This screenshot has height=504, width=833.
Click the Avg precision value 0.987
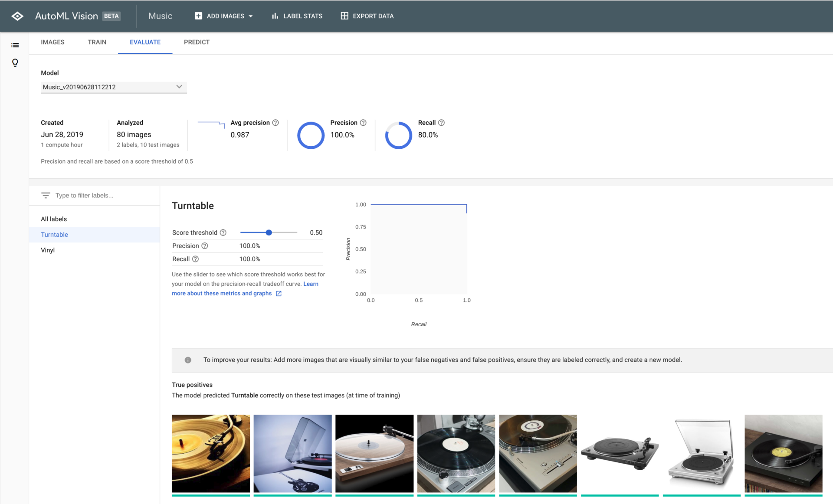240,135
